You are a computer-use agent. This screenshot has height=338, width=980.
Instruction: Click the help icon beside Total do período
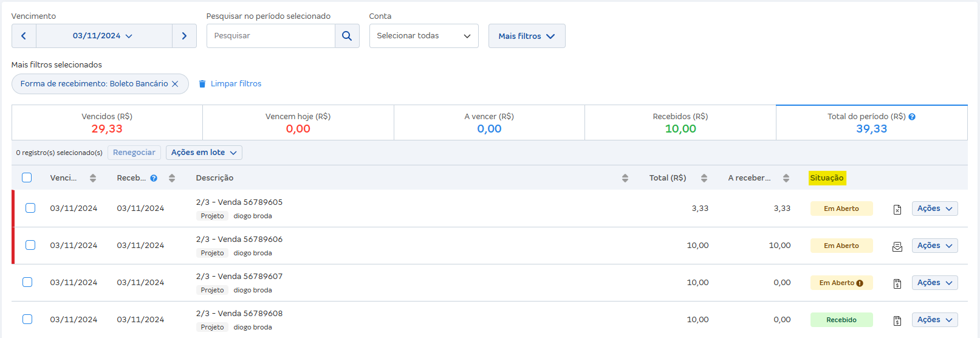[x=912, y=117]
